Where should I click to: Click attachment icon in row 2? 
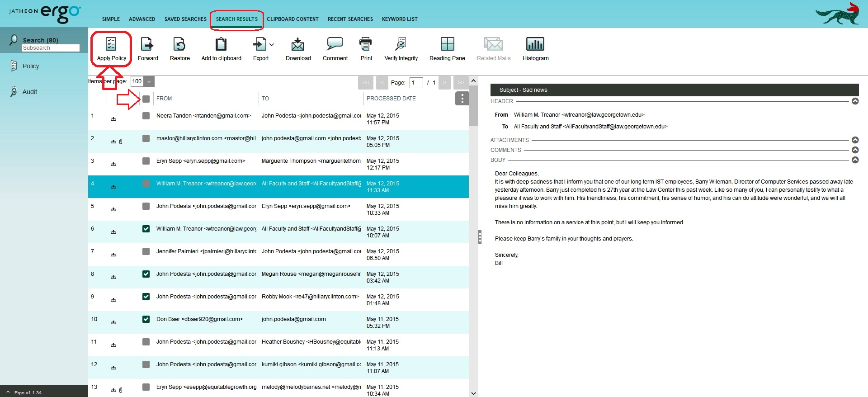(121, 142)
